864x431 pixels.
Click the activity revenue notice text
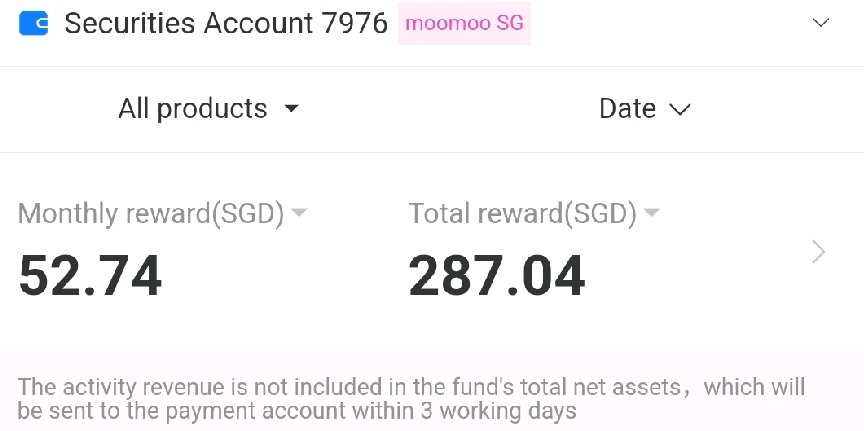[411, 399]
